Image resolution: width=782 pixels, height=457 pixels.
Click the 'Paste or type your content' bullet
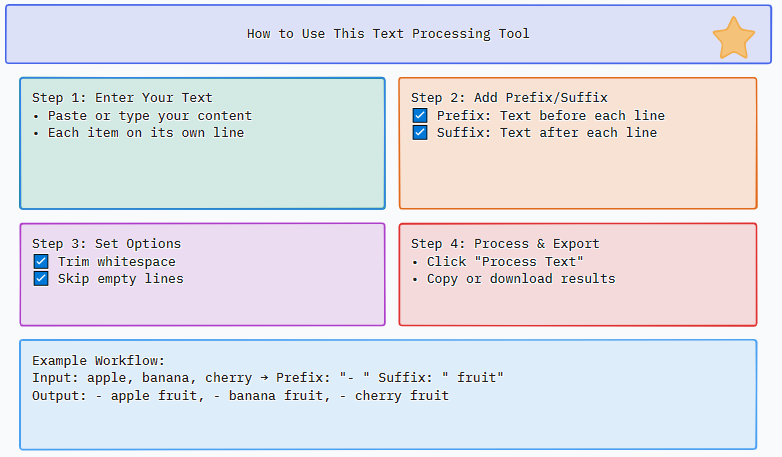149,116
